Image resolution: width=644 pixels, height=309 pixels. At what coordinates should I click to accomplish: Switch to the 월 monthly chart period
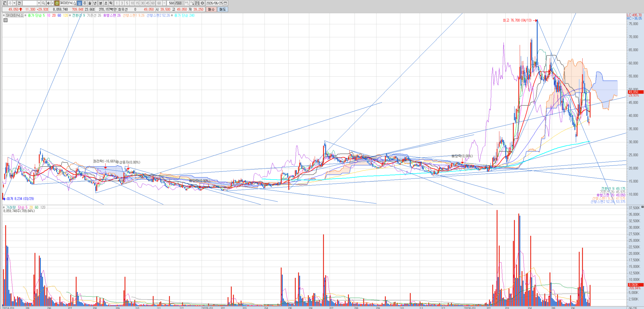click(x=90, y=3)
